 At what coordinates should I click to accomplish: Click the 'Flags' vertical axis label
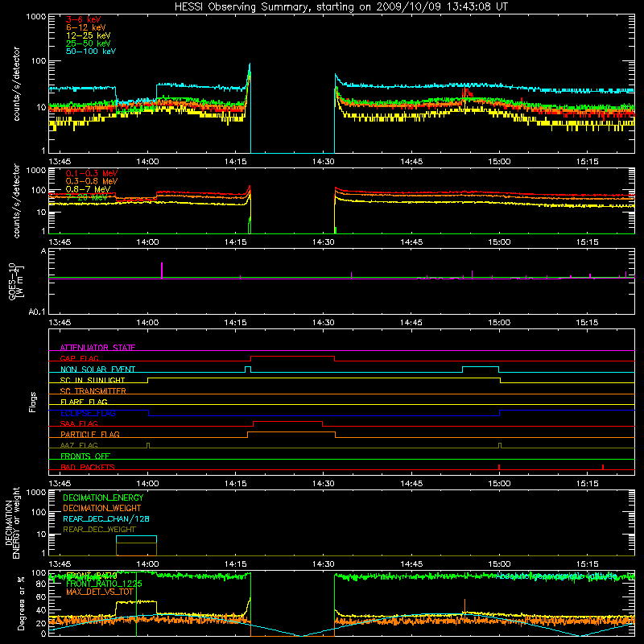33,402
